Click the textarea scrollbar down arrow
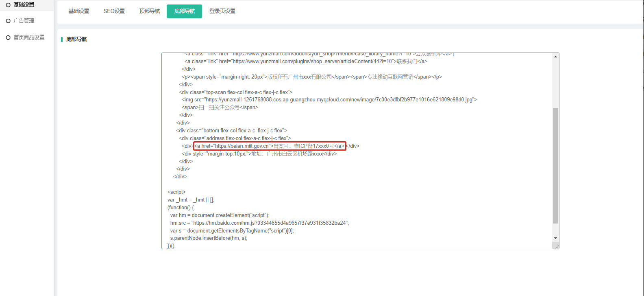Screen dimensions: 644x296 pyautogui.click(x=555, y=238)
